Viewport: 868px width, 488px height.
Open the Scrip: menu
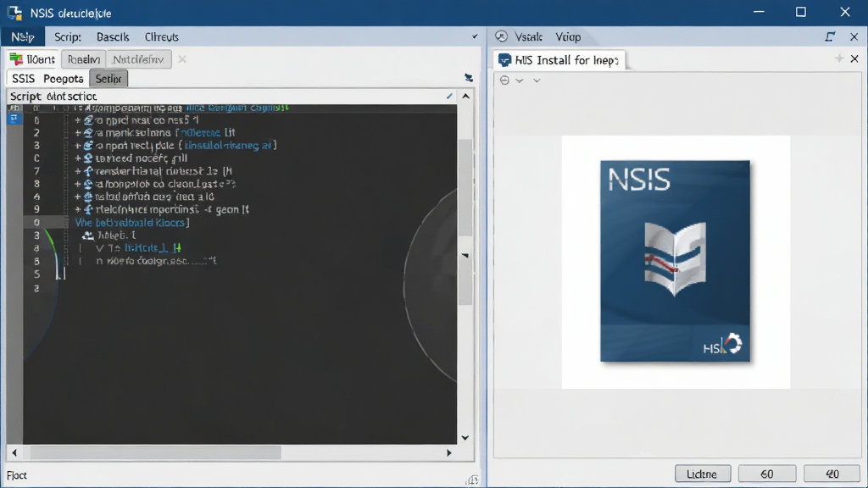tap(68, 37)
